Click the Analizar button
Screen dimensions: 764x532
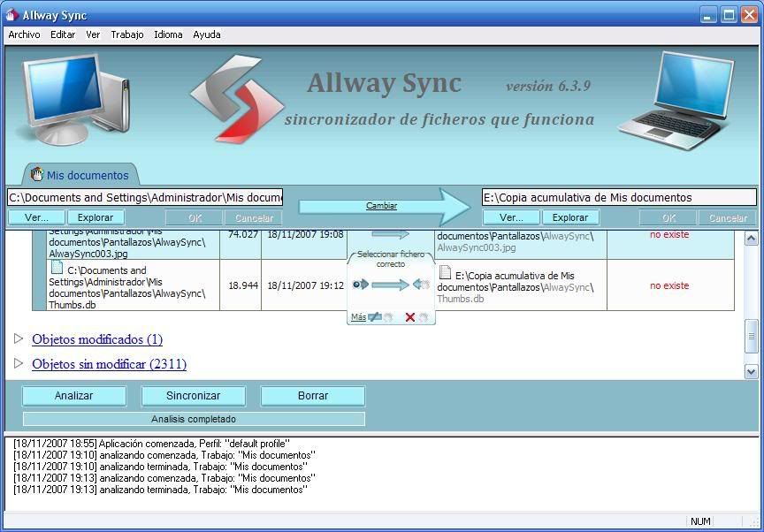[x=74, y=396]
